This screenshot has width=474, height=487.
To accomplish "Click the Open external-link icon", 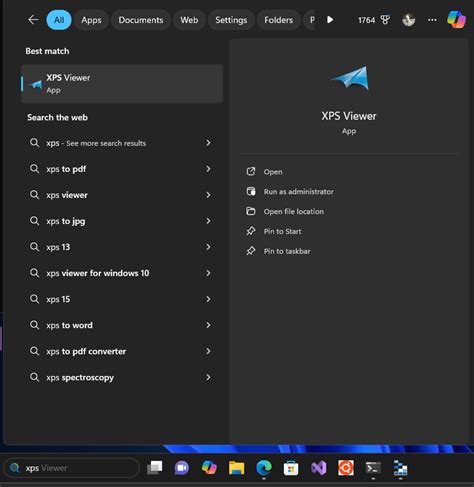I will [x=251, y=172].
